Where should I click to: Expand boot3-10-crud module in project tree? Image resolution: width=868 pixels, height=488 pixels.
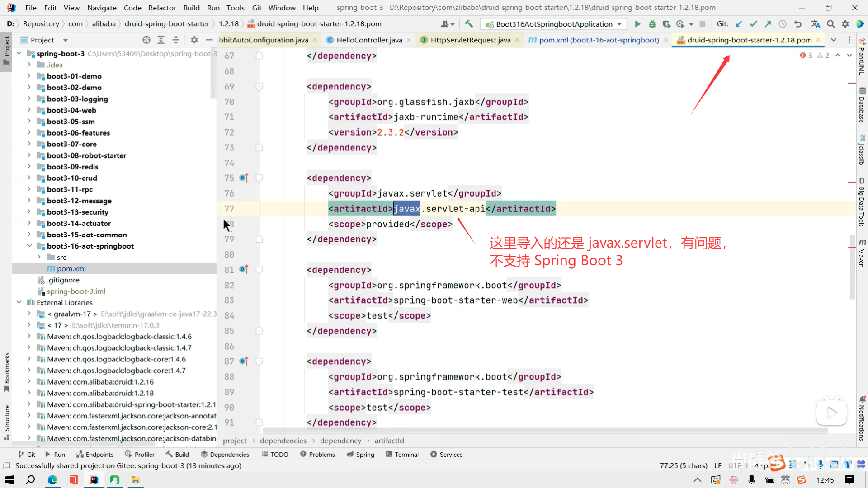tap(29, 178)
